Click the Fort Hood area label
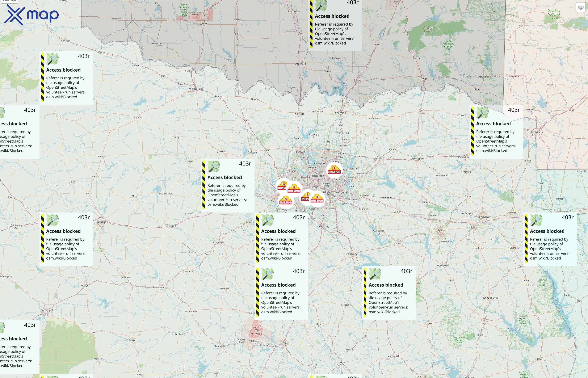588x378 pixels. pos(256,334)
